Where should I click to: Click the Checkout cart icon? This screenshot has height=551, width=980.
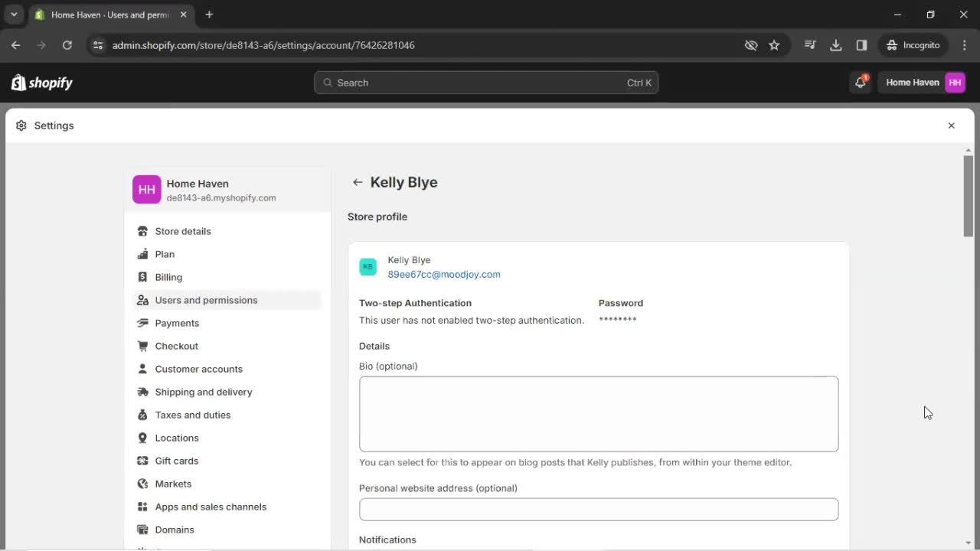[142, 346]
